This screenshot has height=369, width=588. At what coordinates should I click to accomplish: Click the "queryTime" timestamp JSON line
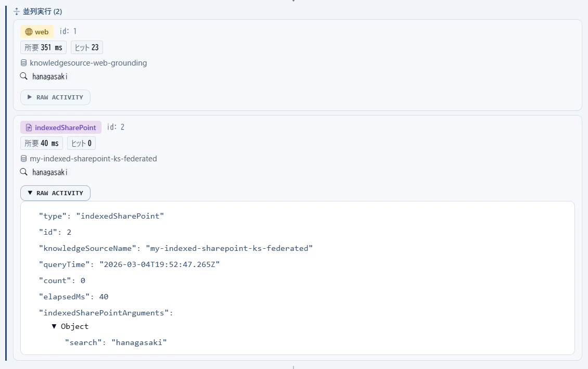click(130, 264)
